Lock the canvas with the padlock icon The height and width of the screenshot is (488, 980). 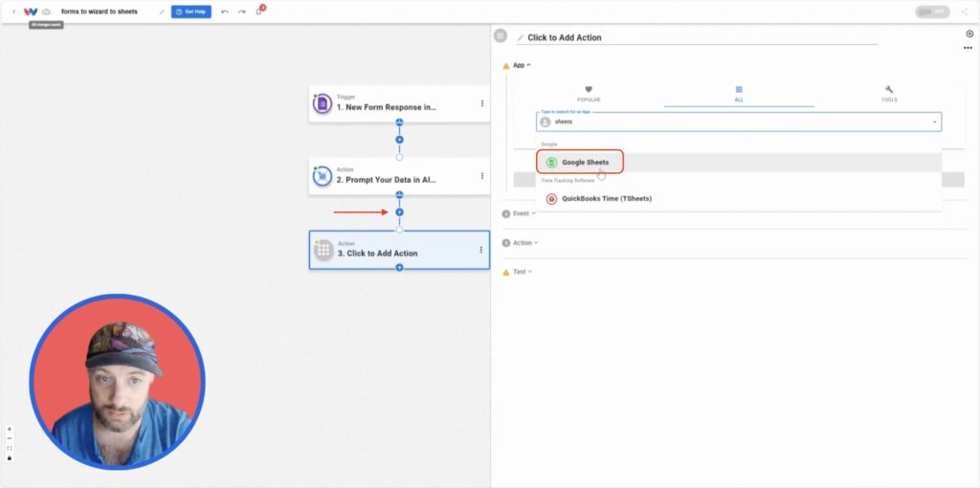point(10,457)
